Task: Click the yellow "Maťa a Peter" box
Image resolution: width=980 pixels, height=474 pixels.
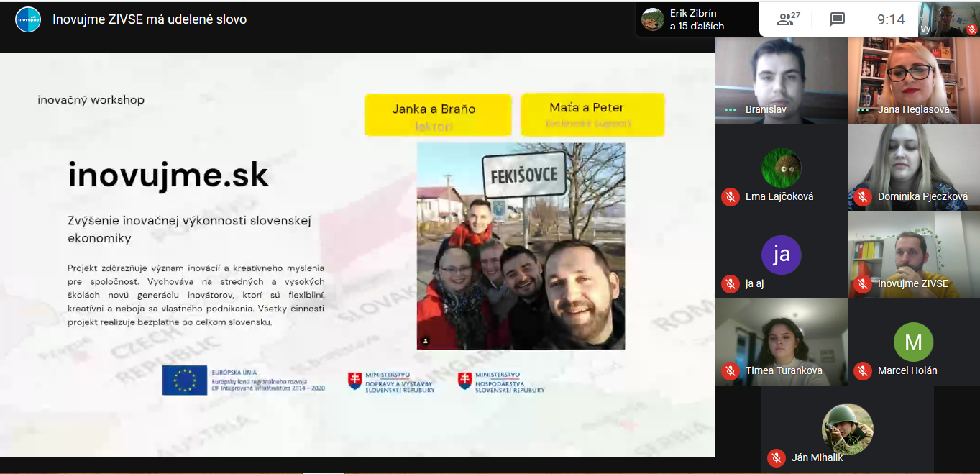Action: click(x=592, y=114)
